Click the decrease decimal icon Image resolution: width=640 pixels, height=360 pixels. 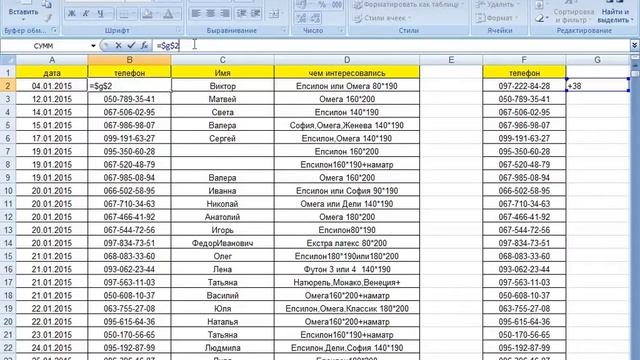(315, 18)
